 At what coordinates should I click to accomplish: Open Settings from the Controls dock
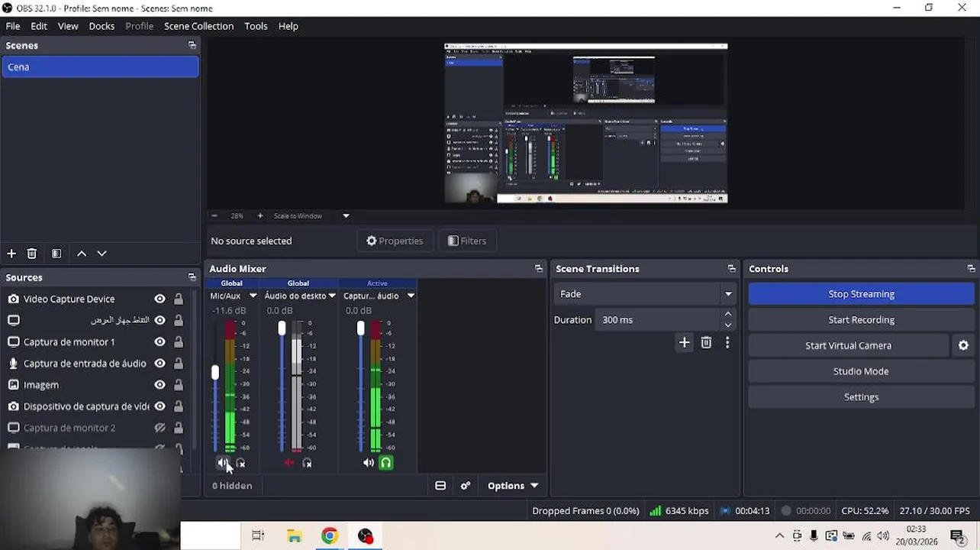point(861,397)
